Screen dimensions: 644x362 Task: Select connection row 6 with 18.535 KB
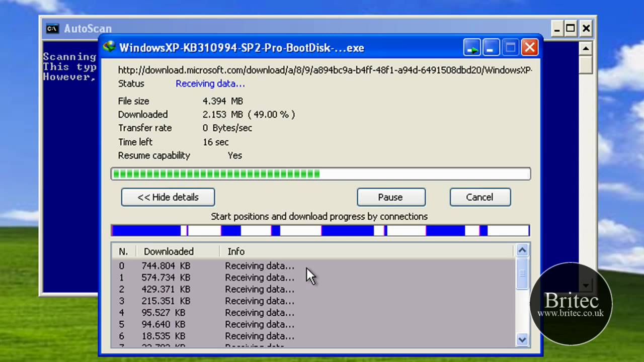[313, 336]
